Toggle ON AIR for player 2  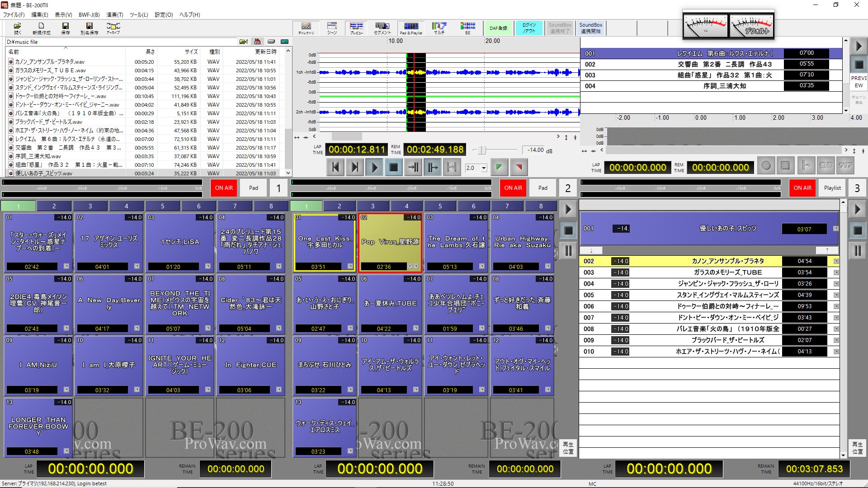pos(513,188)
